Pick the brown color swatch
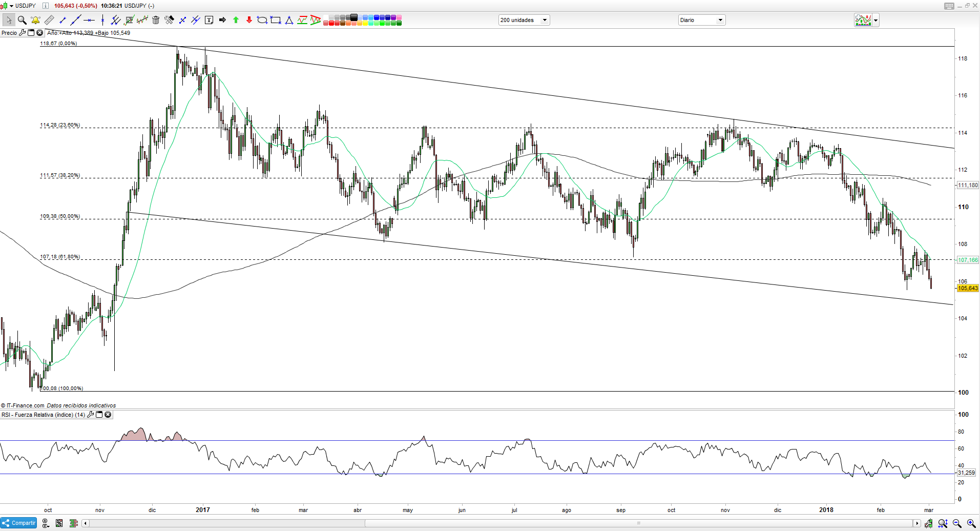 343,23
